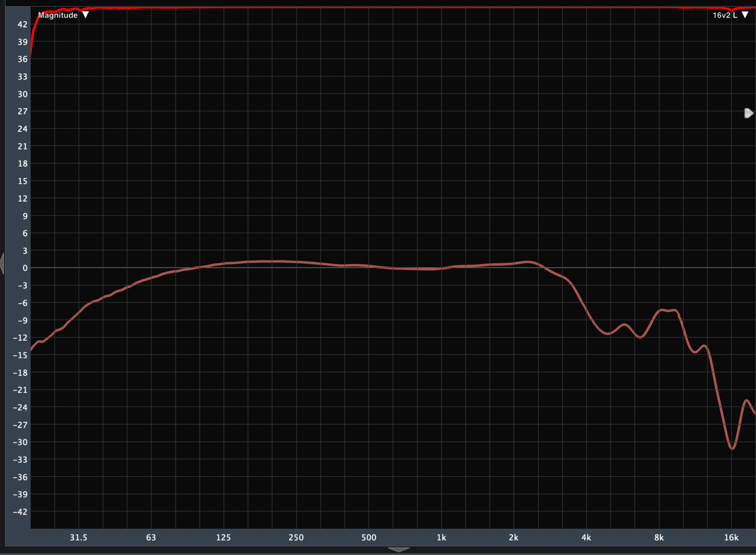Open the 16v2 L trace selector dropdown

(725, 15)
